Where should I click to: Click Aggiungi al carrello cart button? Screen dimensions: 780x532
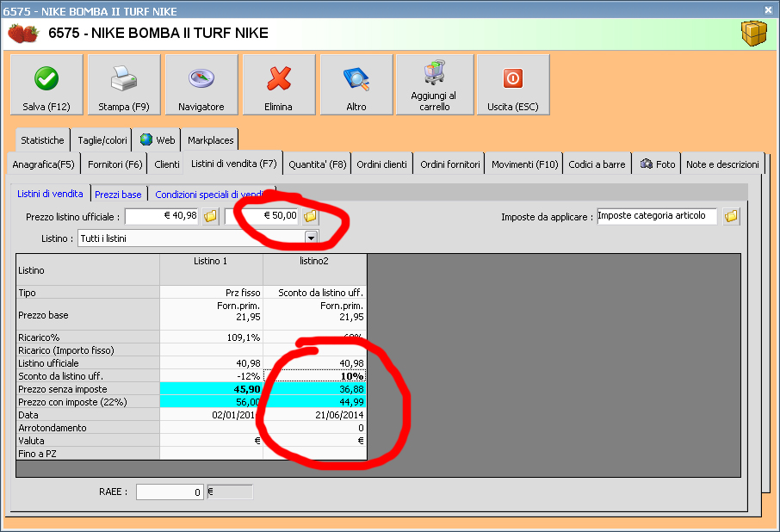(x=434, y=84)
